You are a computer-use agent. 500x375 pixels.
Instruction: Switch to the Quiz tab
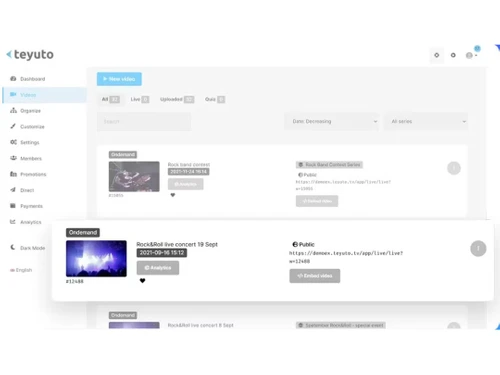(x=215, y=99)
